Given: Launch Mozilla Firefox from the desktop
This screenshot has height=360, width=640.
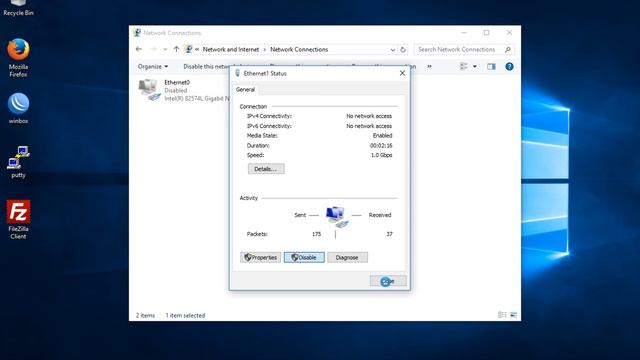Looking at the screenshot, I should (x=18, y=58).
